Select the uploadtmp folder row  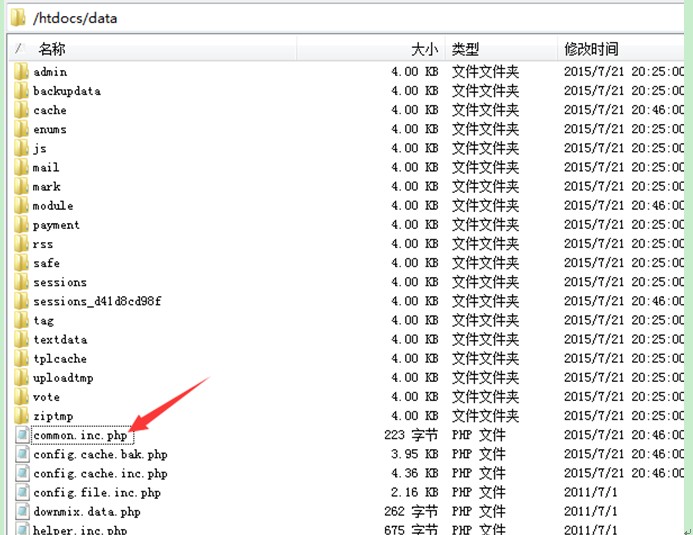[63, 378]
